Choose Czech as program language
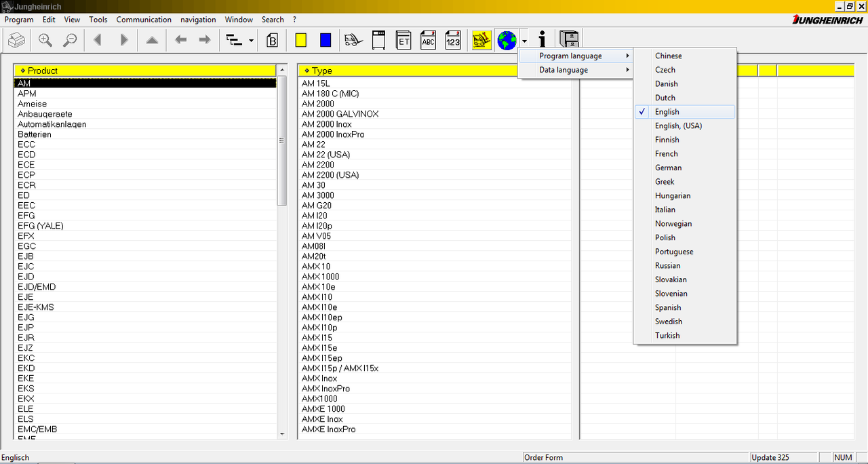Image resolution: width=868 pixels, height=464 pixels. point(685,70)
